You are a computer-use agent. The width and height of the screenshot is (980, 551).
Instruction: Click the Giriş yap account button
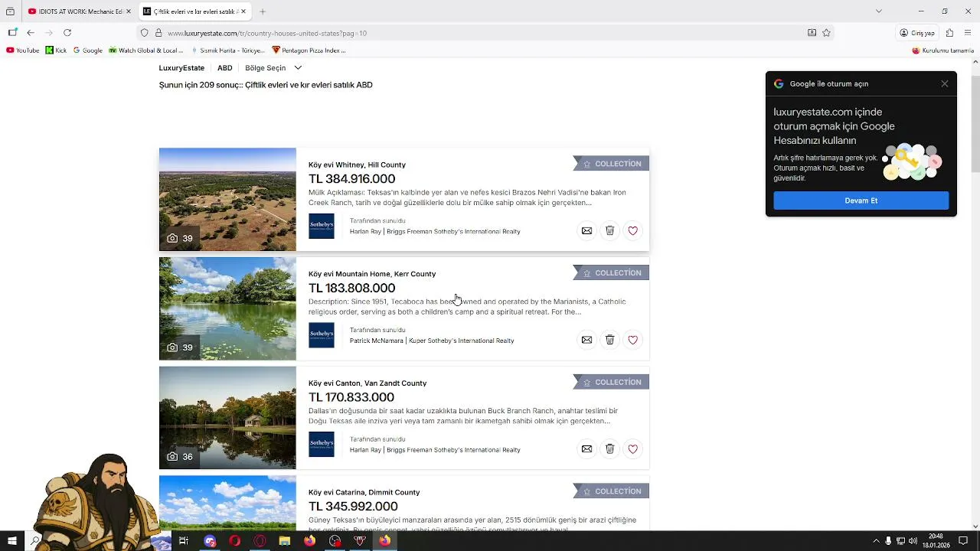[917, 33]
